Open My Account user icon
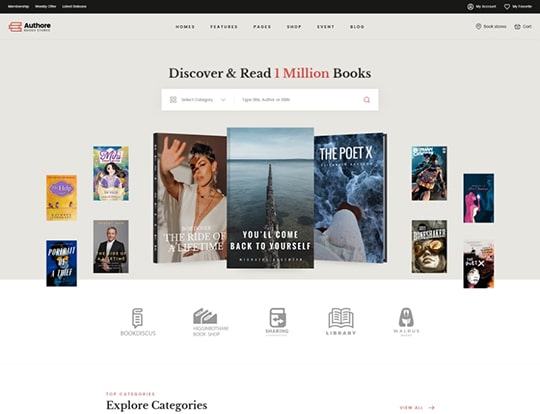The width and height of the screenshot is (540, 414). [x=470, y=7]
